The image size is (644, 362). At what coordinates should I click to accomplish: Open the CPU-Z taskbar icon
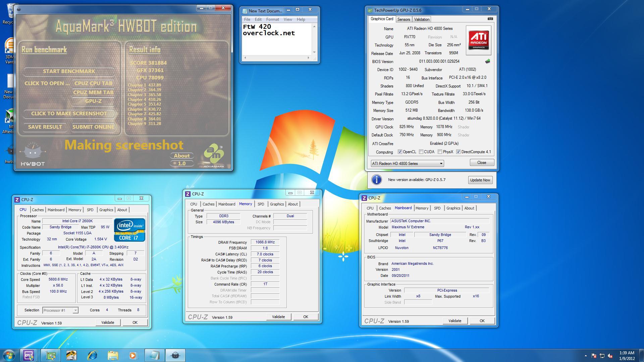pos(28,355)
